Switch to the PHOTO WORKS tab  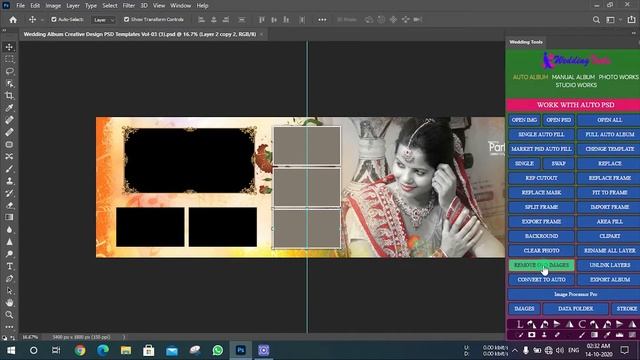point(618,77)
